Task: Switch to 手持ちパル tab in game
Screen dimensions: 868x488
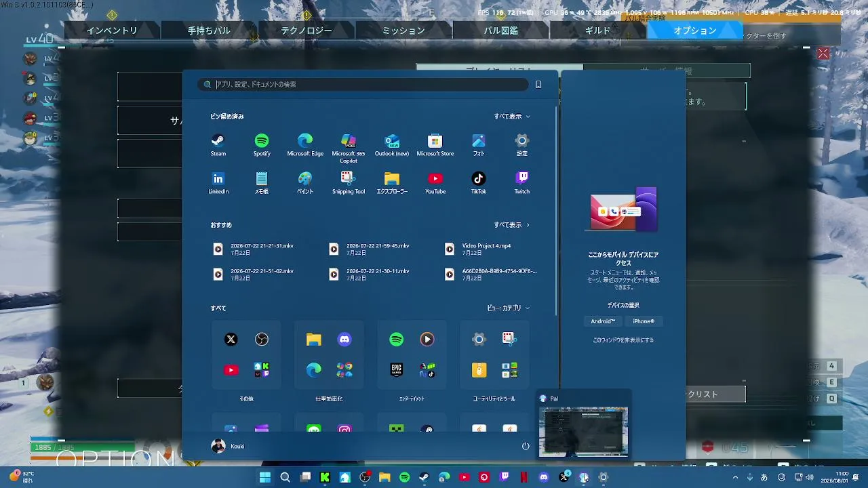Action: click(x=209, y=30)
